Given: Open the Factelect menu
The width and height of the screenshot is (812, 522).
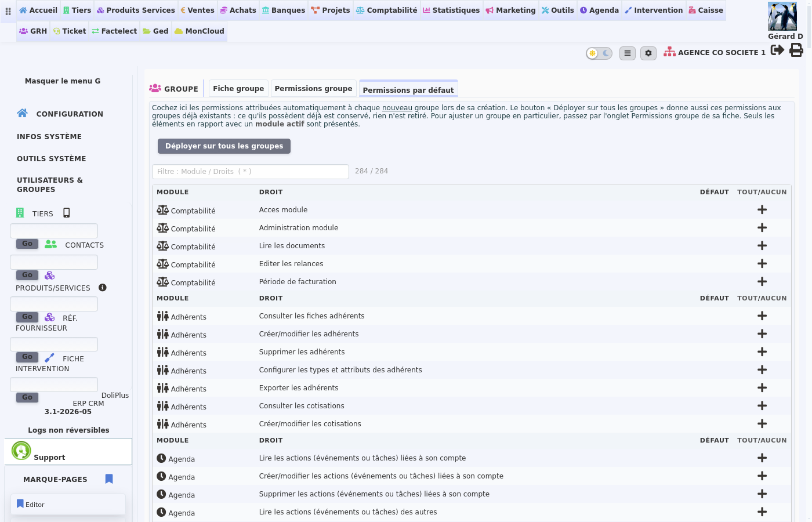Looking at the screenshot, I should 114,31.
